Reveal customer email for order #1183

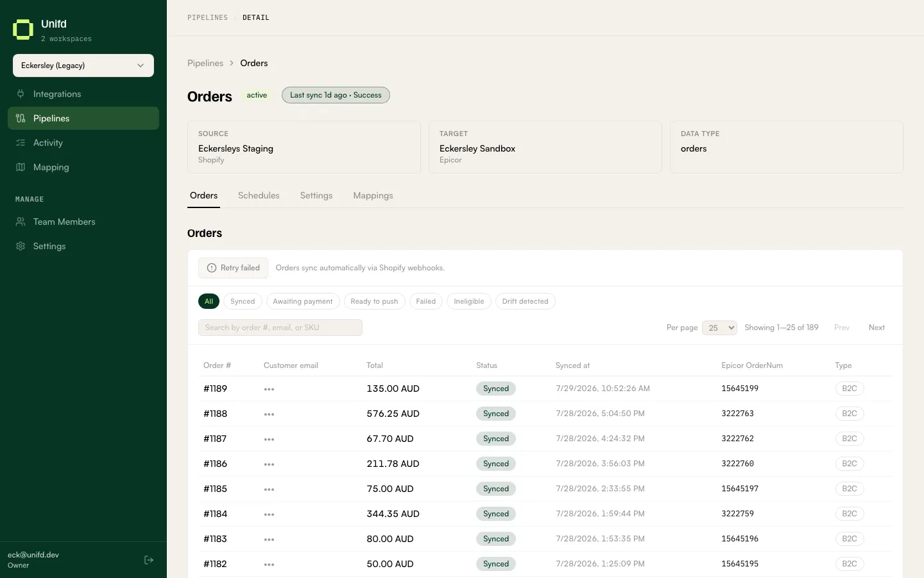coord(269,539)
